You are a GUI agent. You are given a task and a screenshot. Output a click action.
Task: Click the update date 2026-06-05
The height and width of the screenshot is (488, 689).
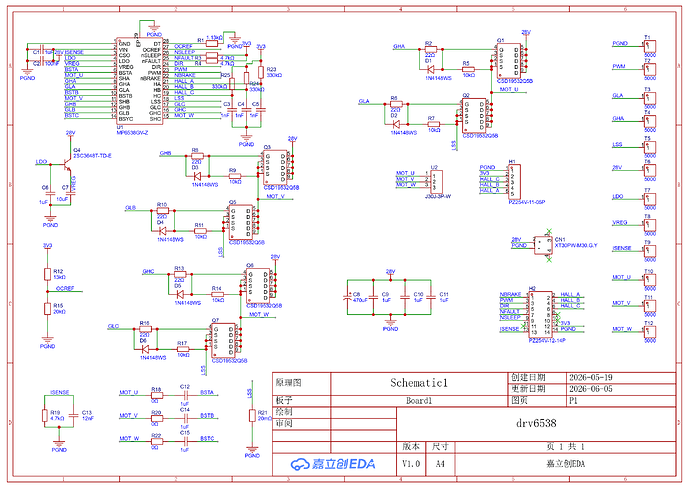pyautogui.click(x=591, y=389)
